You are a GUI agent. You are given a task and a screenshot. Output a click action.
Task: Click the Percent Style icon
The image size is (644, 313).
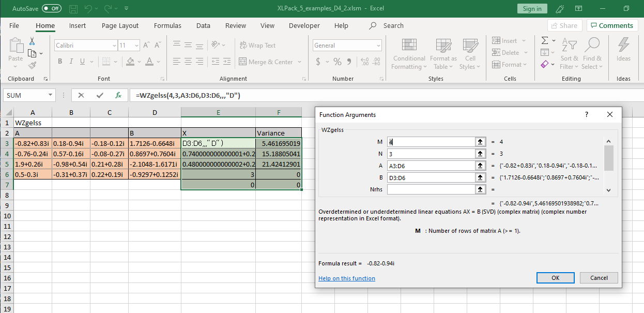point(338,62)
